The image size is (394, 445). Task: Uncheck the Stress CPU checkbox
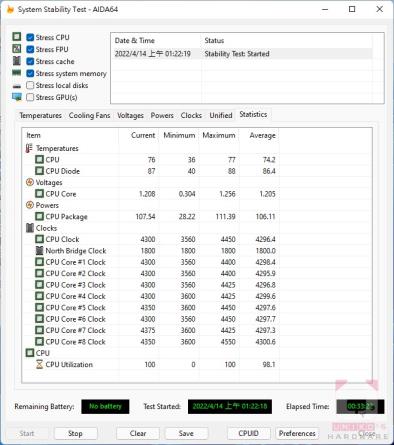(x=30, y=37)
